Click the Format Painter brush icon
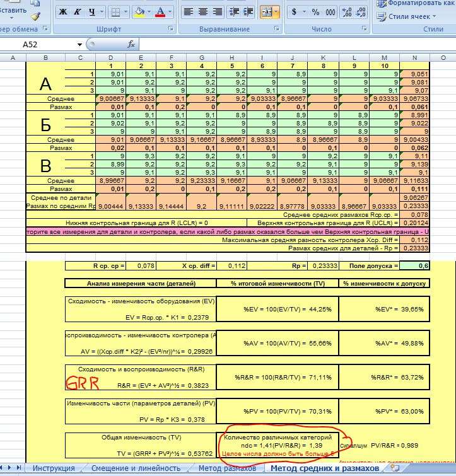The width and height of the screenshot is (456, 476). [x=35, y=16]
